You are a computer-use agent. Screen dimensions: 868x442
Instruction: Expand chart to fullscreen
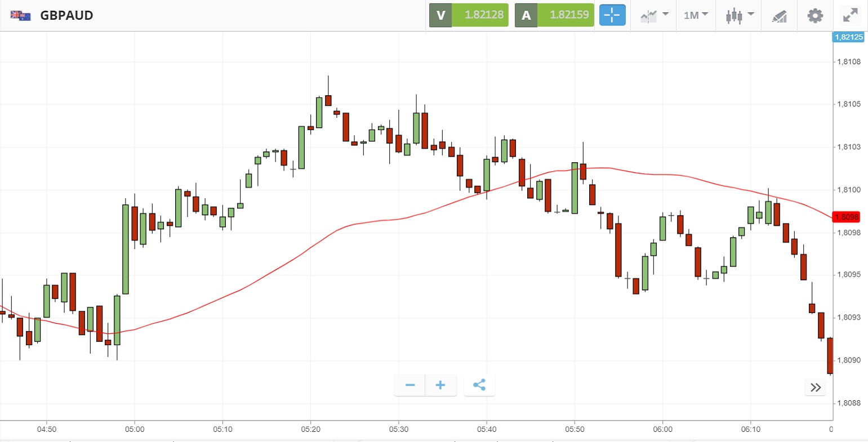[x=850, y=15]
